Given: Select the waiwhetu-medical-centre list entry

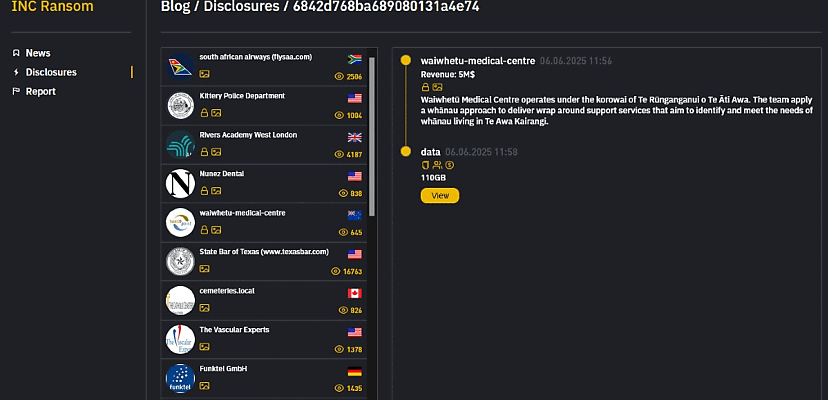Looking at the screenshot, I should pos(264,222).
